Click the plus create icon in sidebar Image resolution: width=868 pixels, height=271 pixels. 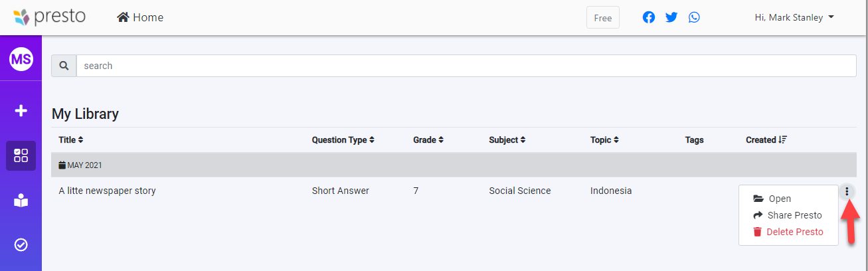(21, 111)
